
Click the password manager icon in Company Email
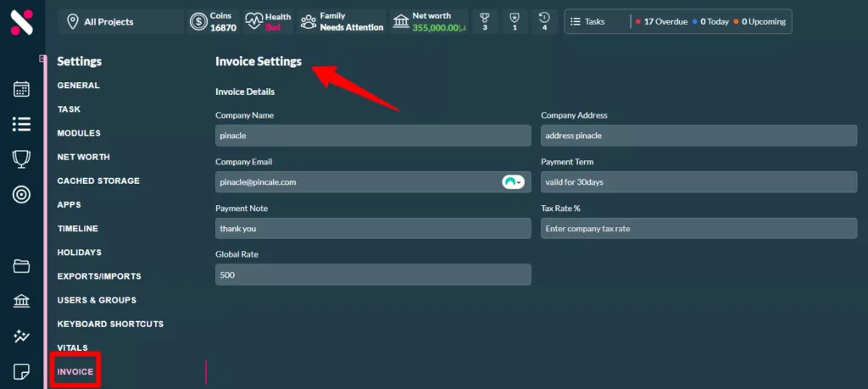(513, 181)
